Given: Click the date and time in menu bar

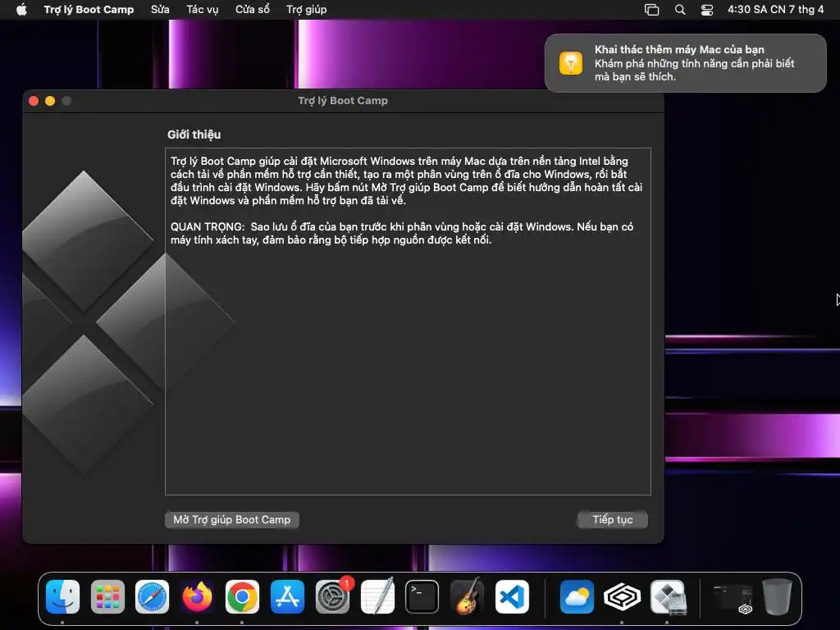Looking at the screenshot, I should (775, 10).
